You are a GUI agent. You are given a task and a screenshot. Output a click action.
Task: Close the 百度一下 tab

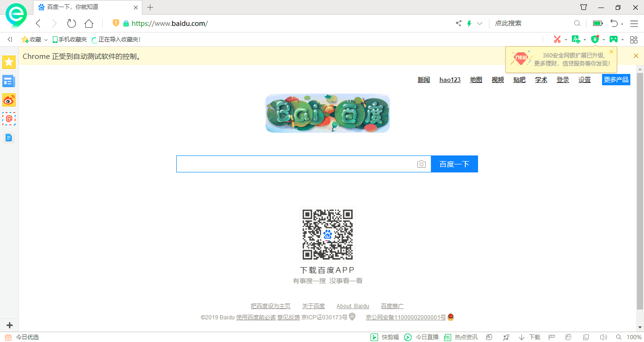tap(136, 7)
